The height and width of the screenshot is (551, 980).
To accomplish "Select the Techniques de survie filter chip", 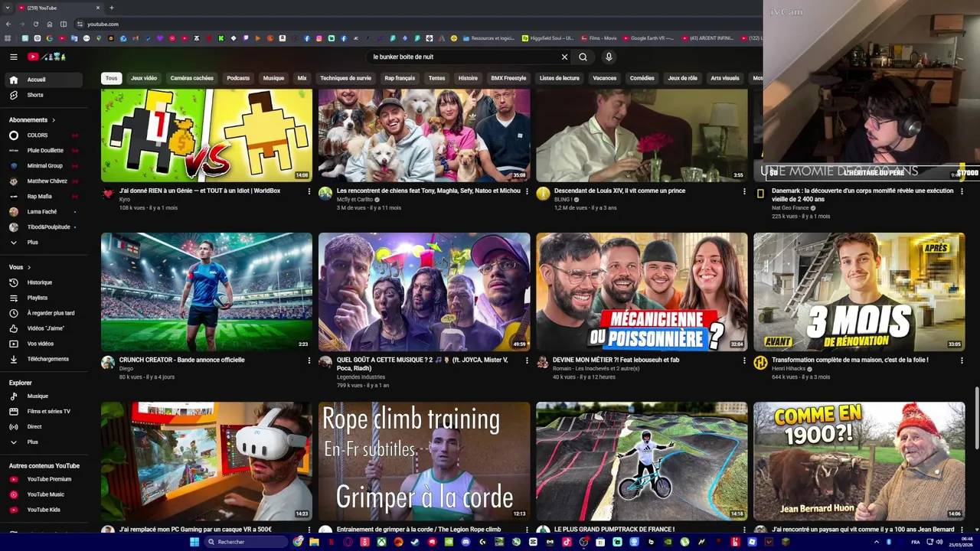I will point(346,78).
